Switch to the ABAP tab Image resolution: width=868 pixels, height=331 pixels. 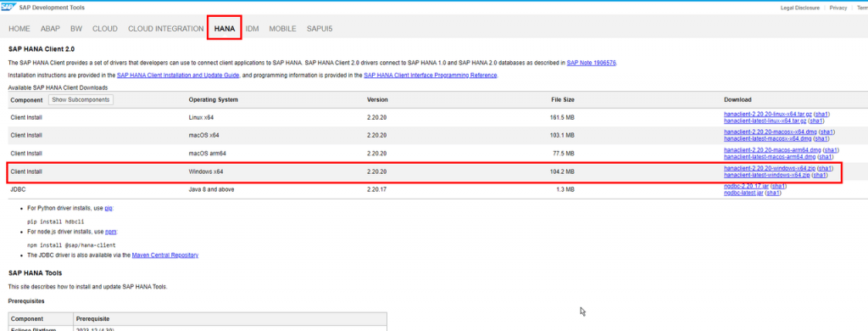50,28
